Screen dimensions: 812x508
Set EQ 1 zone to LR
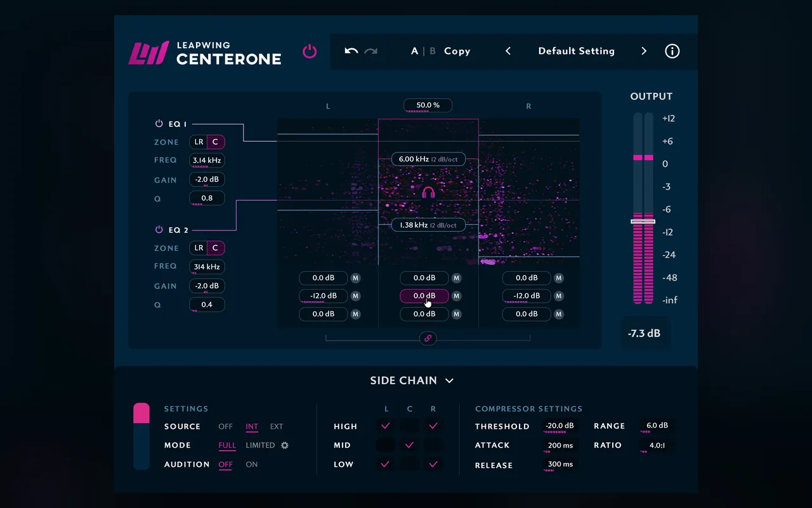[x=199, y=142]
